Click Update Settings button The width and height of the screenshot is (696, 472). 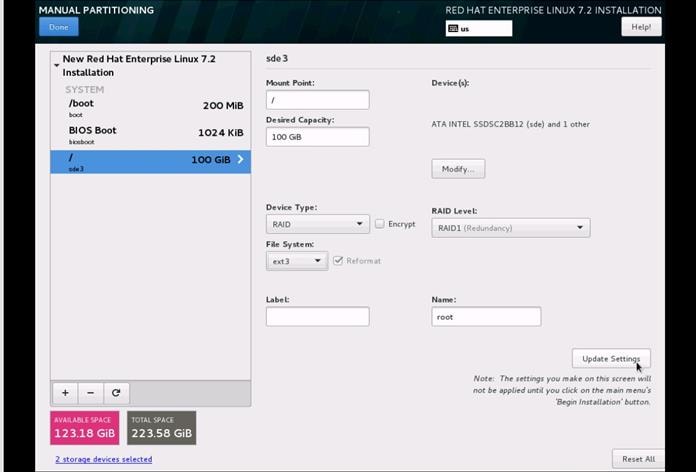click(x=611, y=358)
